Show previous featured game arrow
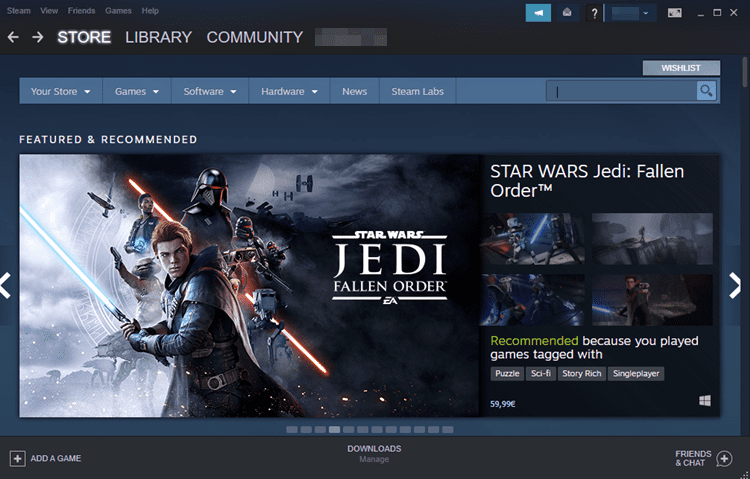 [x=6, y=286]
